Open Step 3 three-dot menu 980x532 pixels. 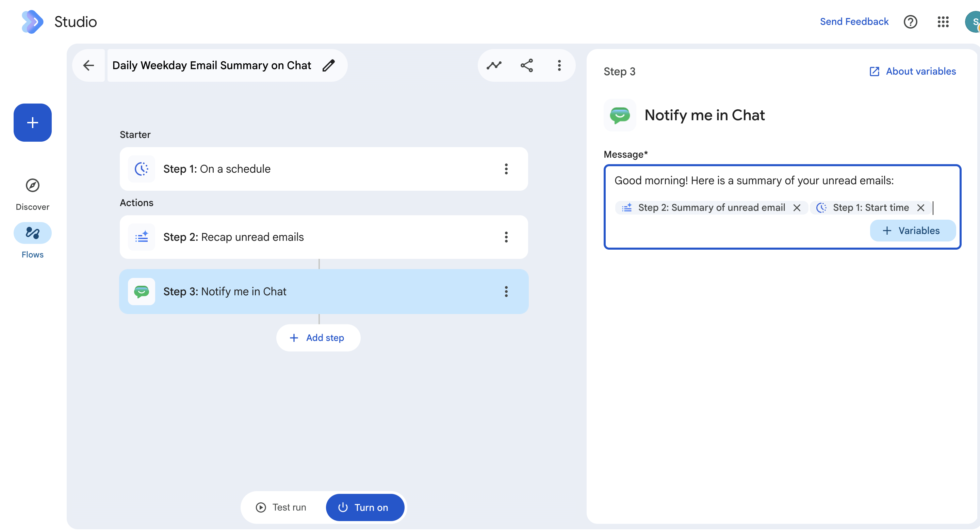pos(506,291)
